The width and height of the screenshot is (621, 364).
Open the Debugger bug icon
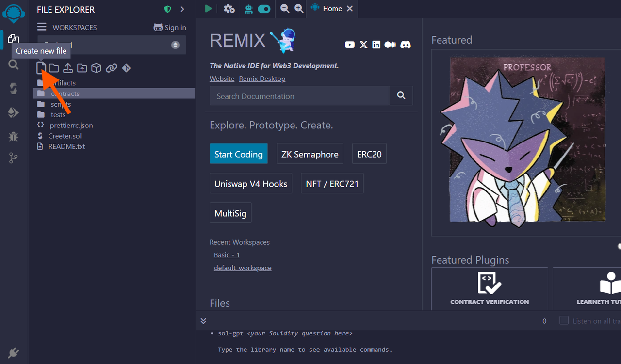click(14, 137)
